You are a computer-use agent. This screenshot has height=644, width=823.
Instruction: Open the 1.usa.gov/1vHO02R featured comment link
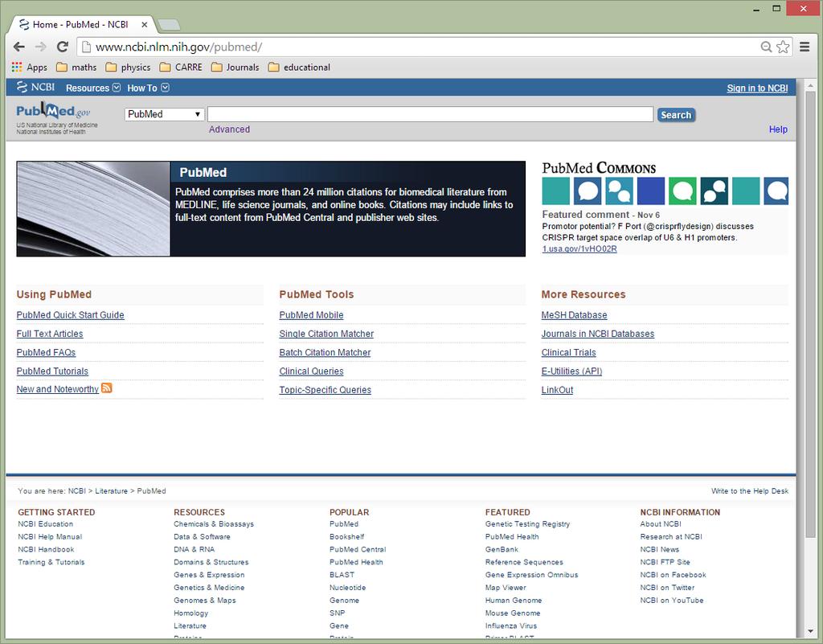(x=579, y=248)
